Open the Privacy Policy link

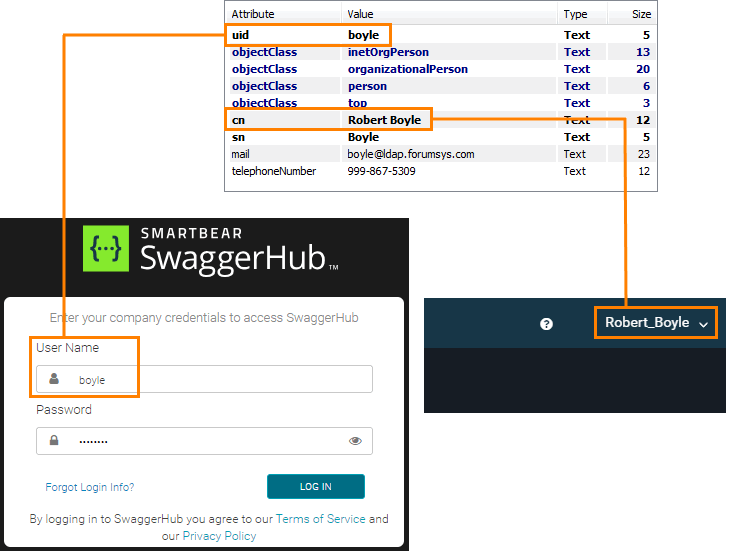(219, 536)
